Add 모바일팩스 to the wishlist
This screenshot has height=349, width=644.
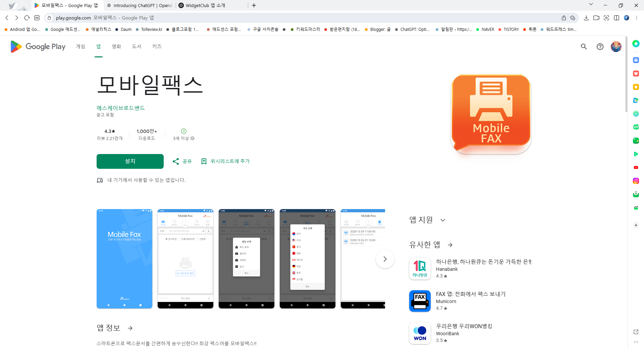[225, 161]
